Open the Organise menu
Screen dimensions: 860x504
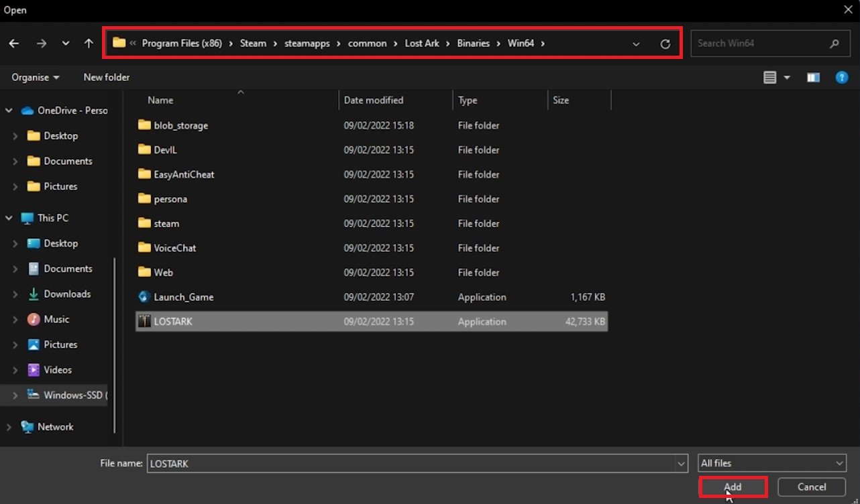point(35,77)
